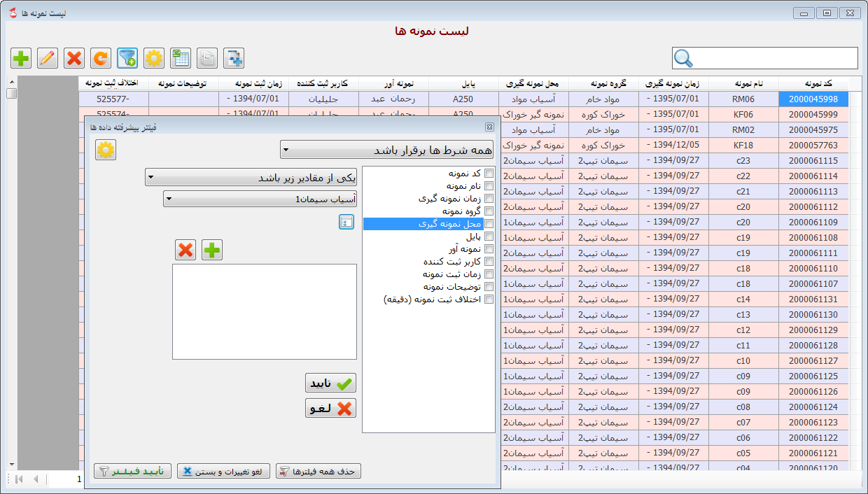Open the yellow gear settings in main toolbar

(x=154, y=58)
